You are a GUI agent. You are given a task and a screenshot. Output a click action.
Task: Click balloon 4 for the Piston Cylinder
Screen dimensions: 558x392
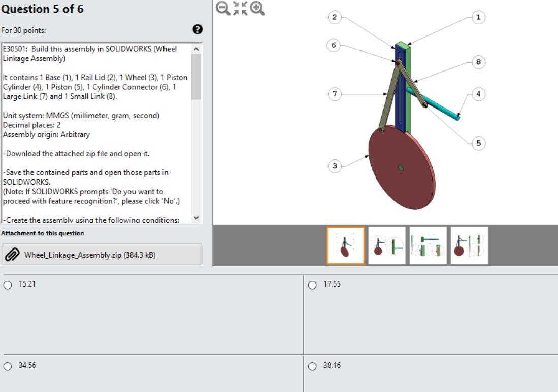point(478,94)
